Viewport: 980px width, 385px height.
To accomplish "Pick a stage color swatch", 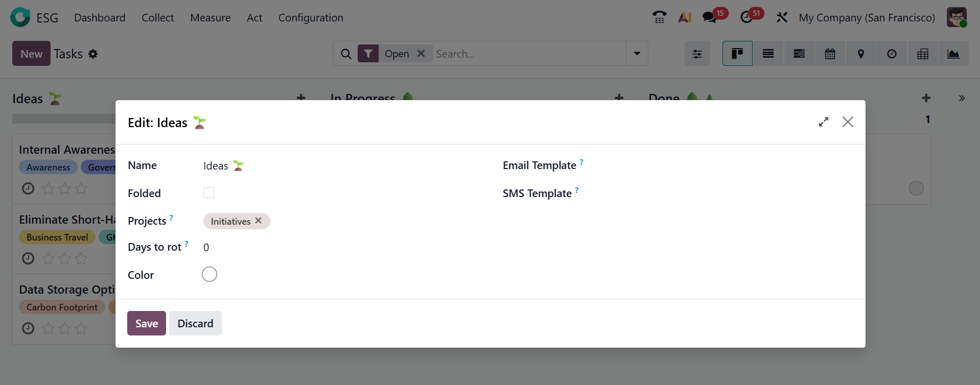I will click(209, 275).
